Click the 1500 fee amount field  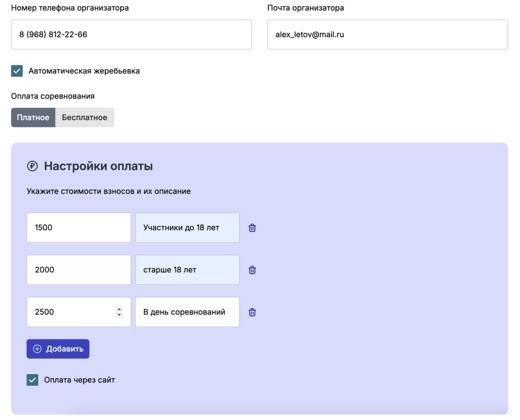point(79,228)
